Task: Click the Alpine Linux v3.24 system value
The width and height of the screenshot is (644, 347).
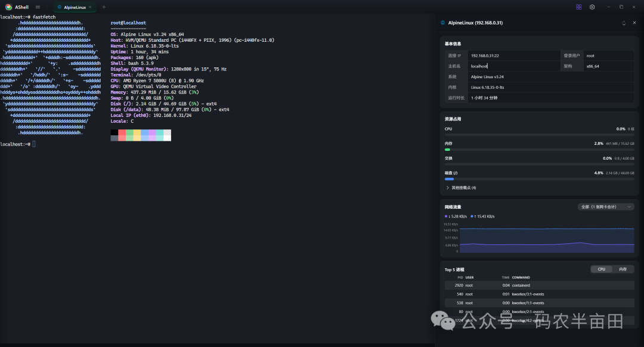Action: click(x=487, y=77)
